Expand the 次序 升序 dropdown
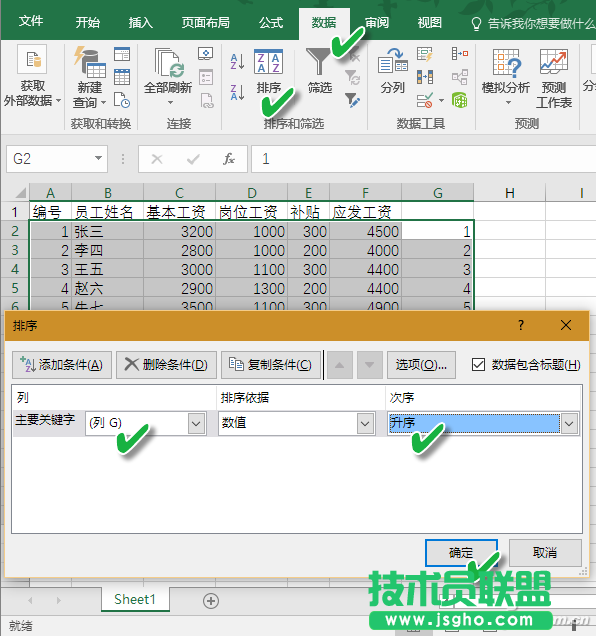 (569, 424)
